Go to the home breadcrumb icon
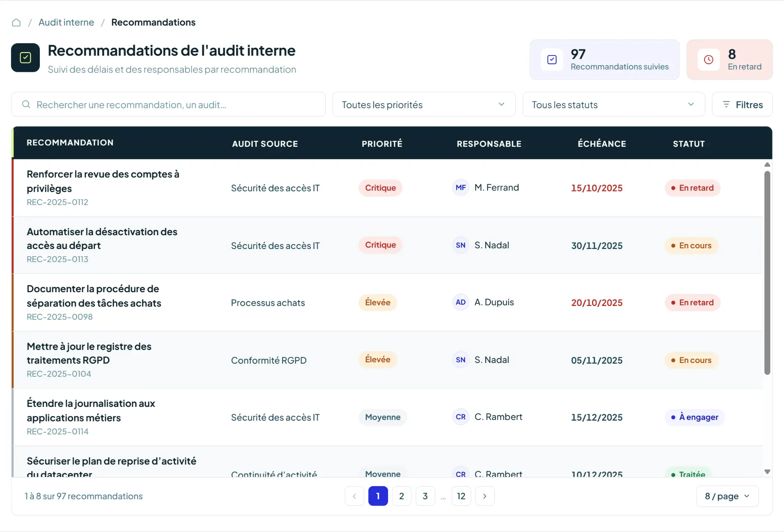Viewport: 784px width, 532px height. [x=16, y=23]
